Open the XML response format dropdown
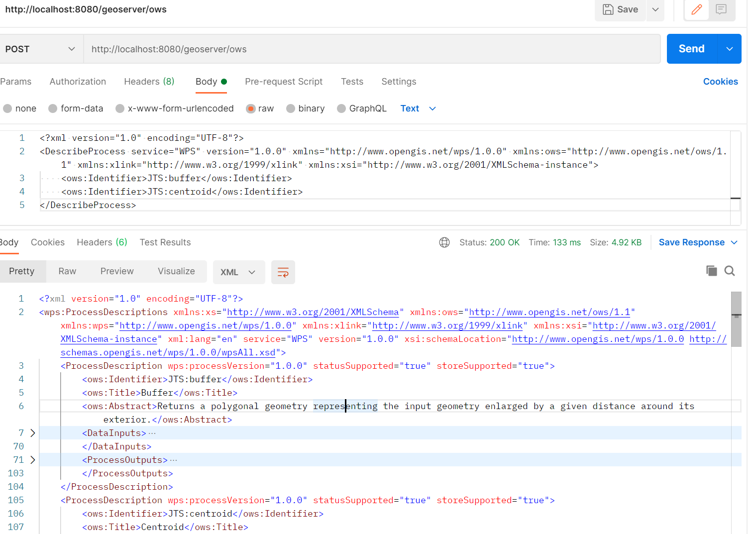The width and height of the screenshot is (756, 534). coord(238,272)
